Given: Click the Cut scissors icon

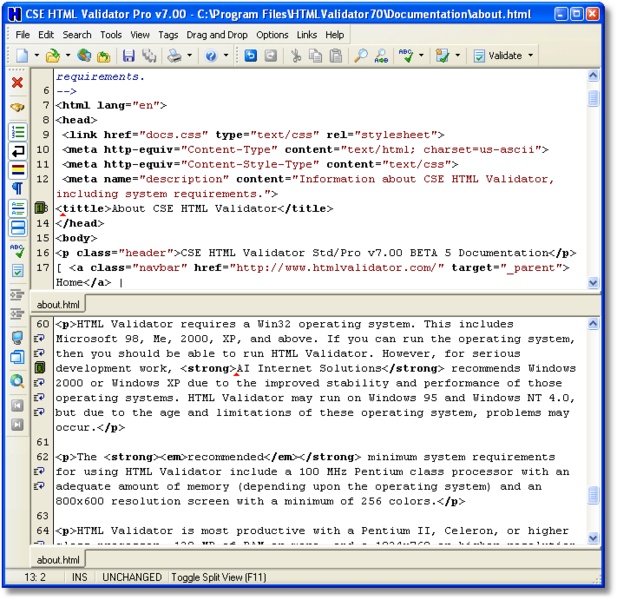Looking at the screenshot, I should [x=296, y=56].
